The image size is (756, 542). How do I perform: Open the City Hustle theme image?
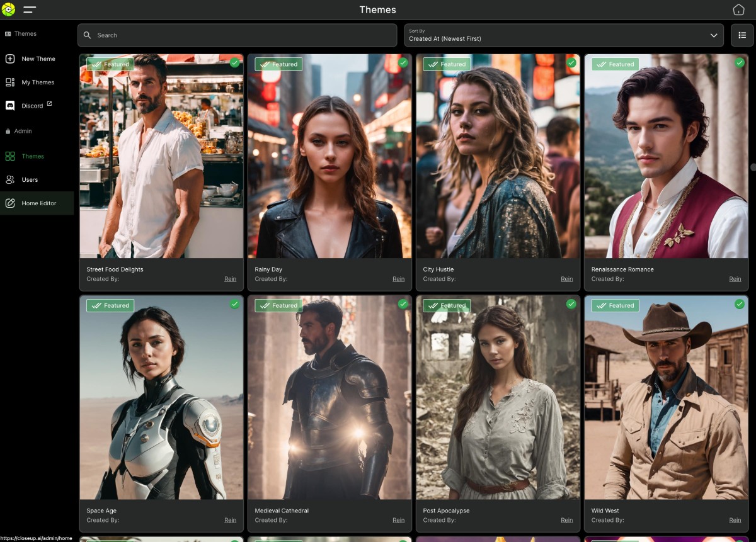[498, 156]
